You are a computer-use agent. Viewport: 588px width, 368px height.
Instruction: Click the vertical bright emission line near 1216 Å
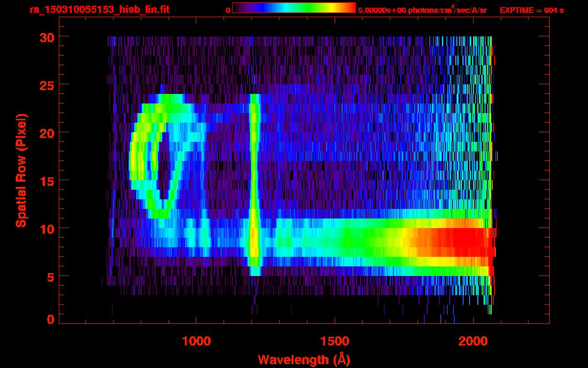[x=255, y=184]
